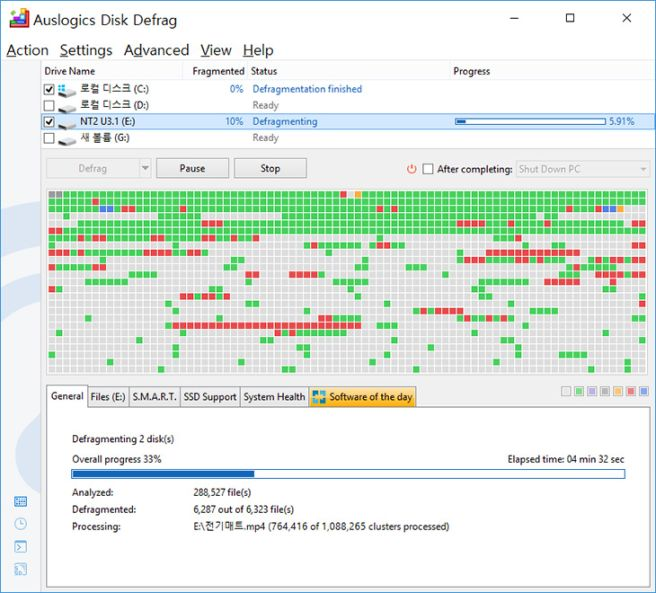
Task: Open the scheduler clock icon in sidebar
Action: tap(20, 524)
